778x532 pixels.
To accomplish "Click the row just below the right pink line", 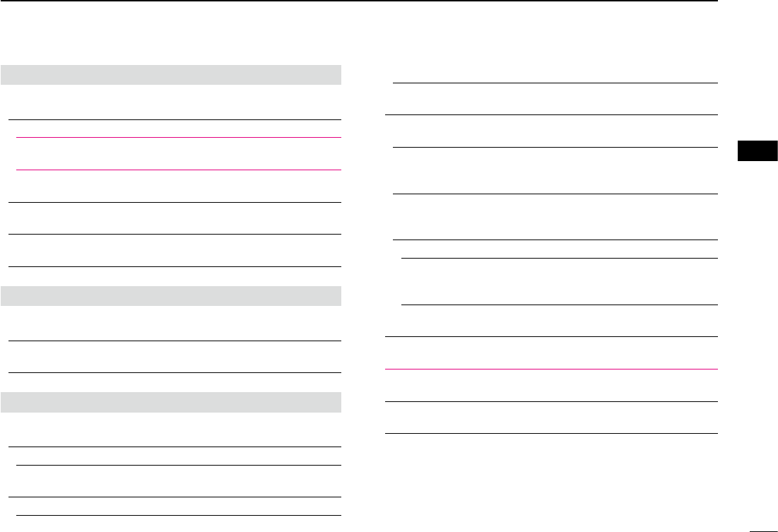I will click(x=551, y=385).
